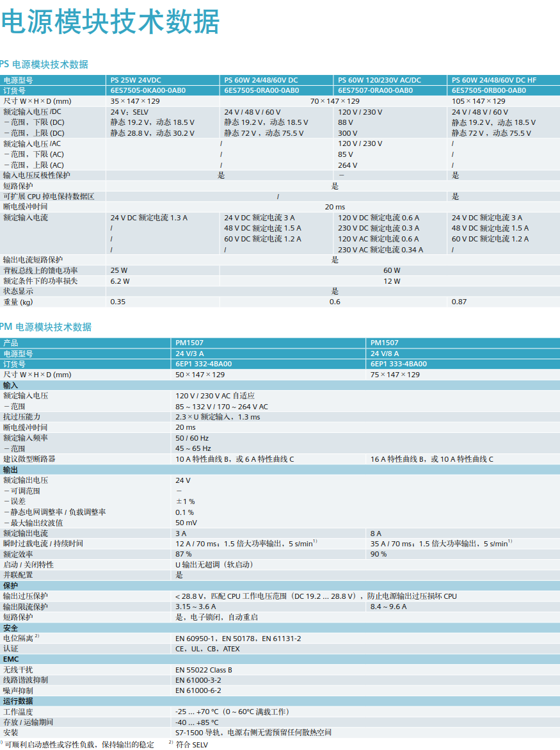The height and width of the screenshot is (750, 560).
Task: Click the "符合 SELV" footnote
Action: point(191,745)
